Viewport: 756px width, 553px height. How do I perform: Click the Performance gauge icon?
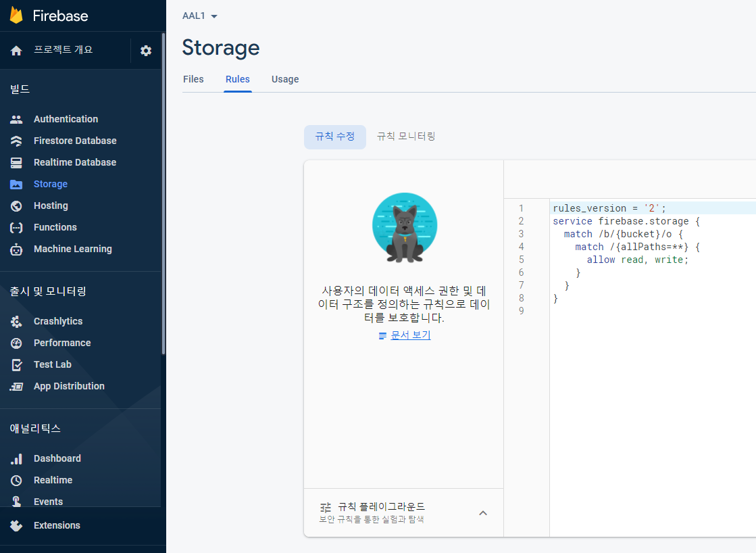pos(16,343)
